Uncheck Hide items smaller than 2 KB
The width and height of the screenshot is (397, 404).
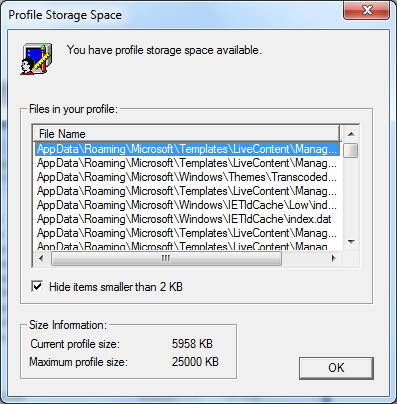(37, 286)
